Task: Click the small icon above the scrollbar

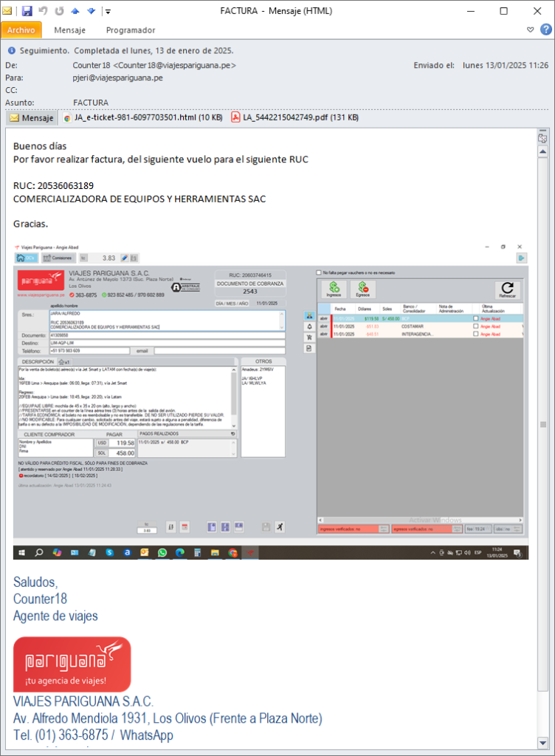Action: (x=542, y=139)
